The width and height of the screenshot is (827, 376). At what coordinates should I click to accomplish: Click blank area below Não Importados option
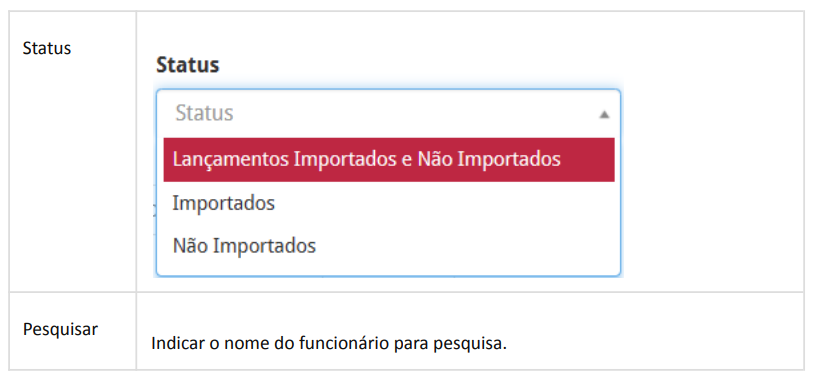389,271
